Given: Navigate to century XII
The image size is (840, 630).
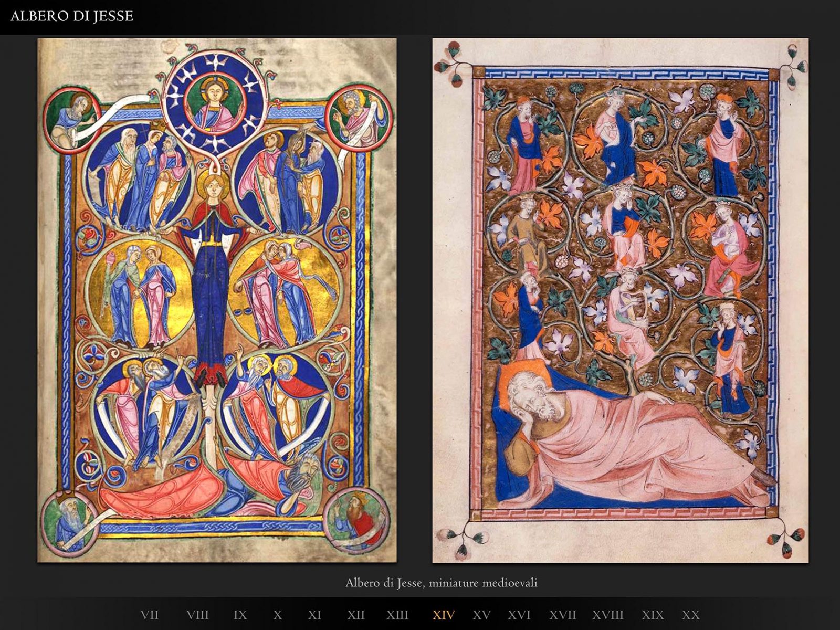Looking at the screenshot, I should (356, 615).
